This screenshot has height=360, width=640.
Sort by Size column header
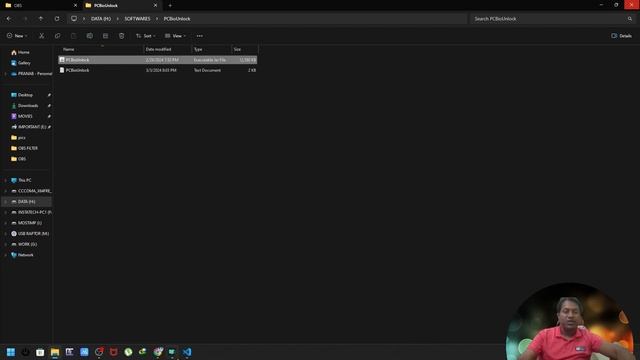coord(244,49)
